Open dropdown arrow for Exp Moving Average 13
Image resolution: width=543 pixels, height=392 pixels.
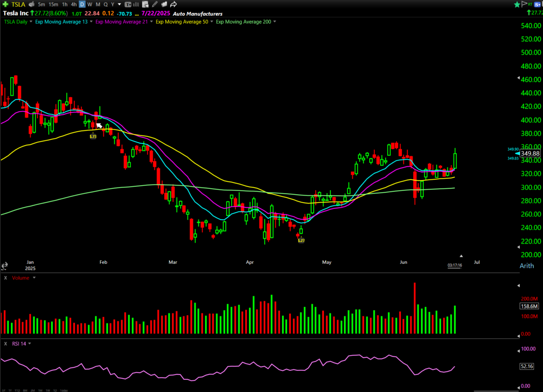[x=91, y=22]
